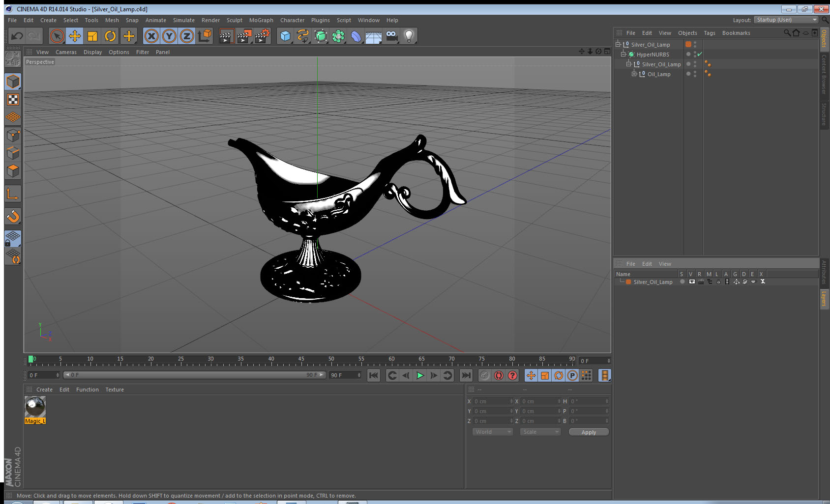The height and width of the screenshot is (504, 830).
Task: Activate the Move tool
Action: pos(75,36)
